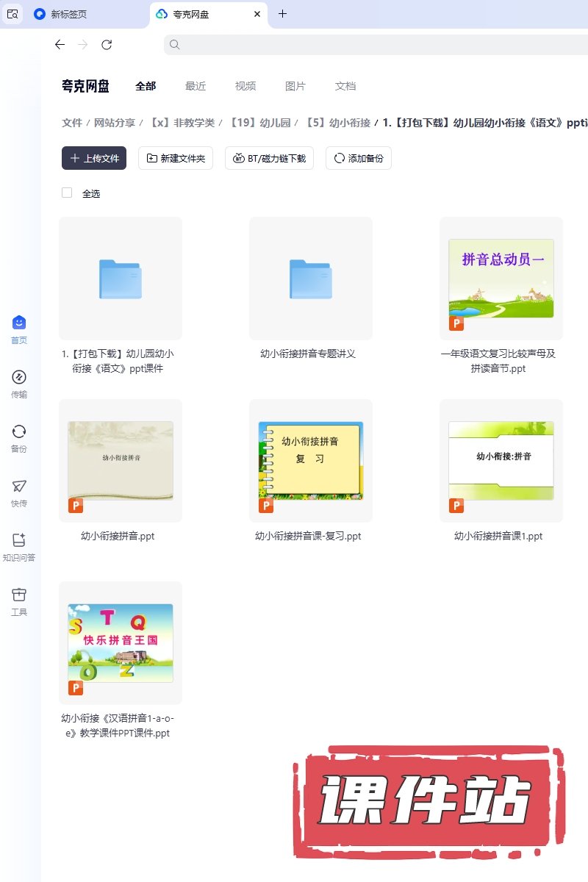Screen dimensions: 588x882
Task: Open the 快传 quick send sidebar icon
Action: [19, 487]
